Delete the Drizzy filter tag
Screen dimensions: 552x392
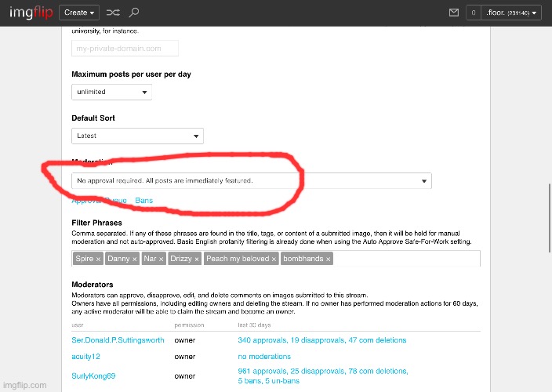[197, 259]
